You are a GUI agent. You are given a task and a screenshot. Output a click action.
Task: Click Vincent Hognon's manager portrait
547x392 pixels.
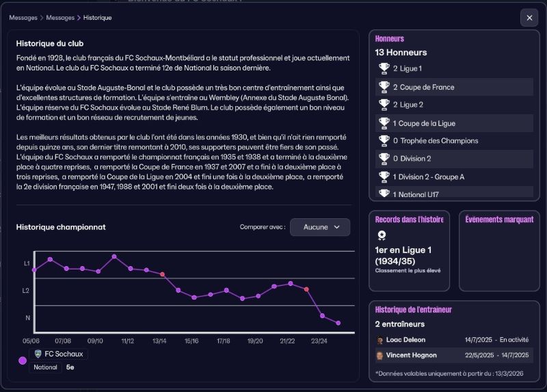379,356
